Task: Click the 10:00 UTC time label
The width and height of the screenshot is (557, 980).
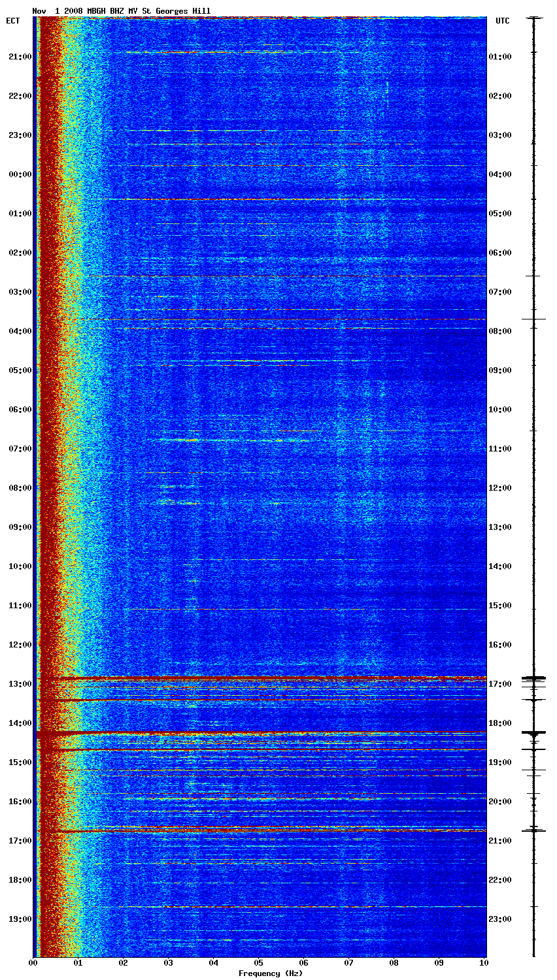Action: click(500, 410)
